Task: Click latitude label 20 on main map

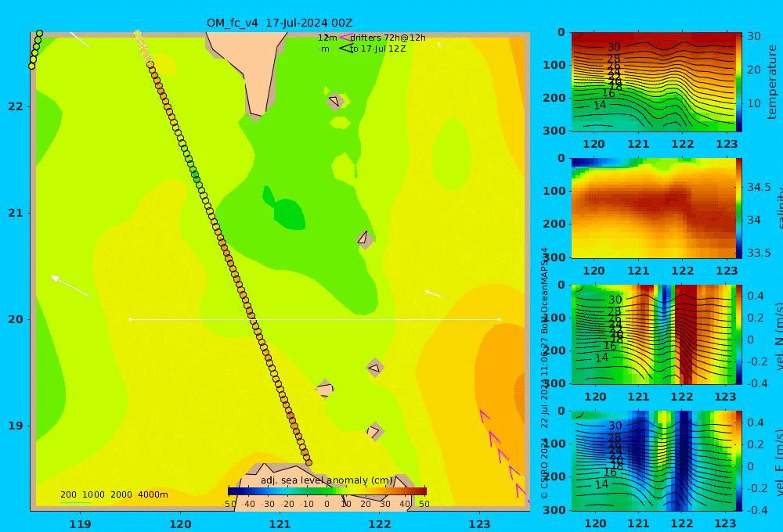Action: click(16, 319)
